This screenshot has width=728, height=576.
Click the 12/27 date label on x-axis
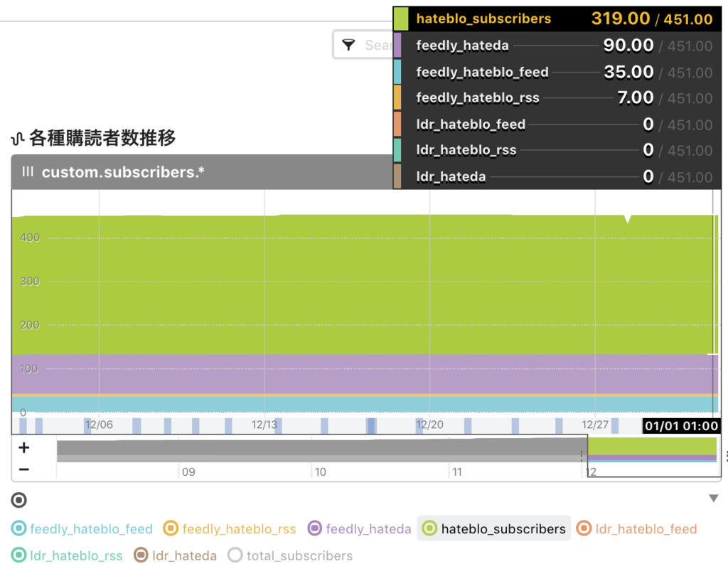[595, 425]
